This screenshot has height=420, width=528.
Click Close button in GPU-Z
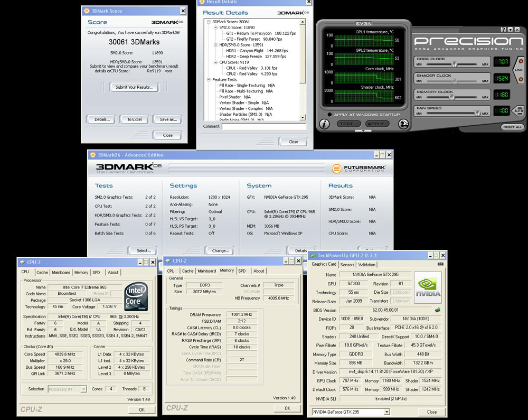click(432, 412)
